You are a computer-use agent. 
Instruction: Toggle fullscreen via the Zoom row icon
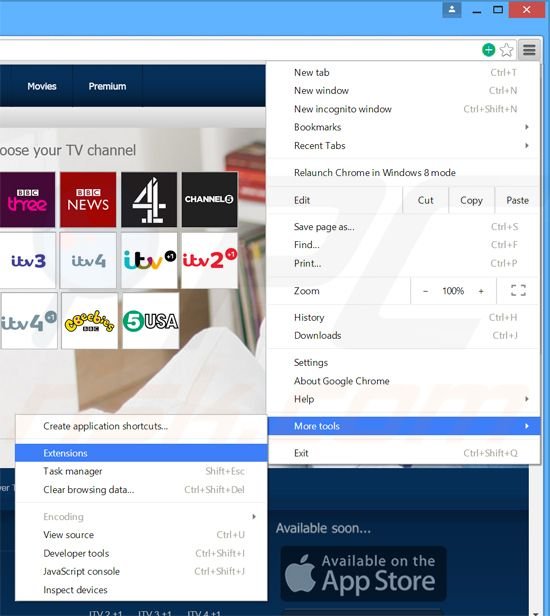(x=518, y=291)
